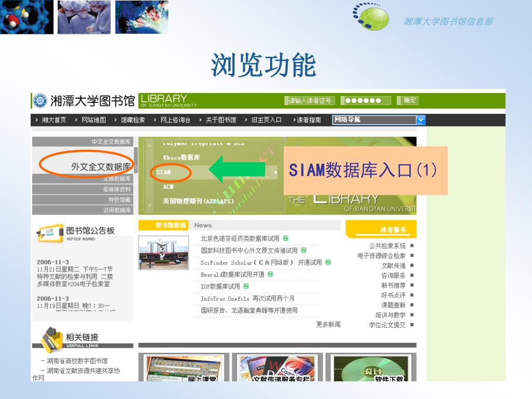532x399 pixels.
Task: Click scroll-up arrow of database list
Action: click(150, 145)
